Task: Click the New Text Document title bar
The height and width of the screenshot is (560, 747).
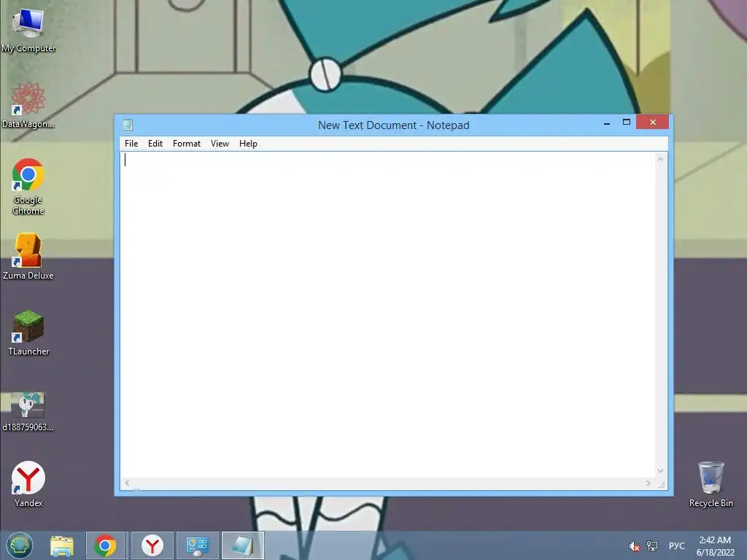Action: (393, 125)
